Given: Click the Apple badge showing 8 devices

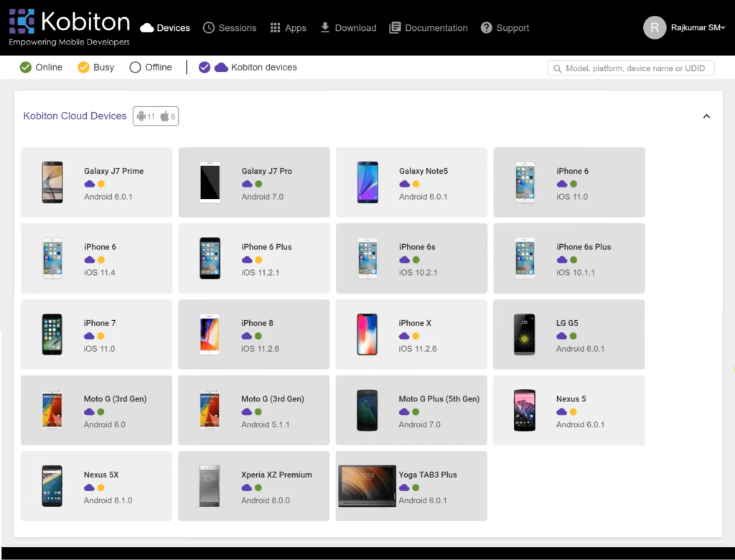Looking at the screenshot, I should click(167, 115).
